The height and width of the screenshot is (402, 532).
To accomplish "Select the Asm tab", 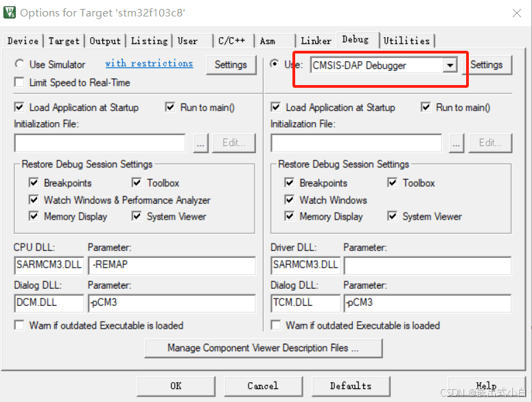I will [275, 40].
